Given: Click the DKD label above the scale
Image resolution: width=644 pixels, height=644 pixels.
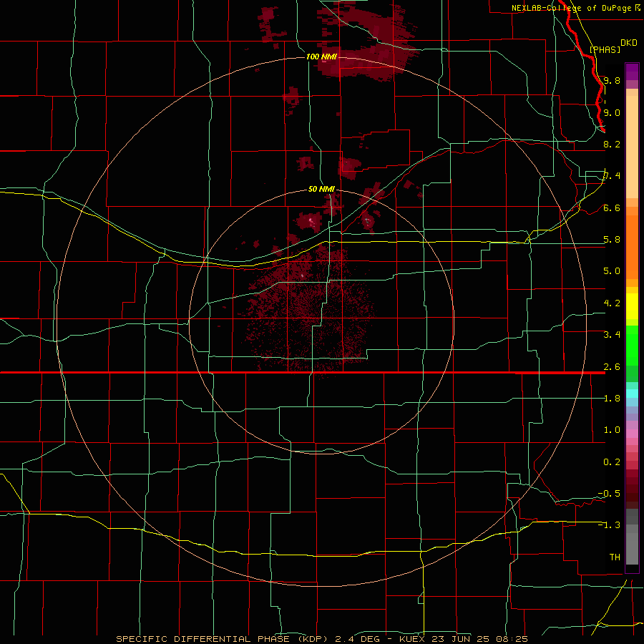Looking at the screenshot, I should tap(628, 42).
